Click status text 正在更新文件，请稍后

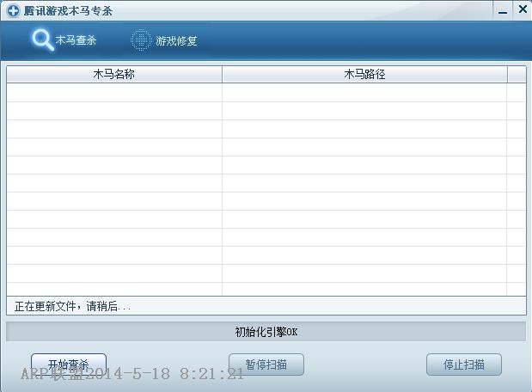[72, 307]
